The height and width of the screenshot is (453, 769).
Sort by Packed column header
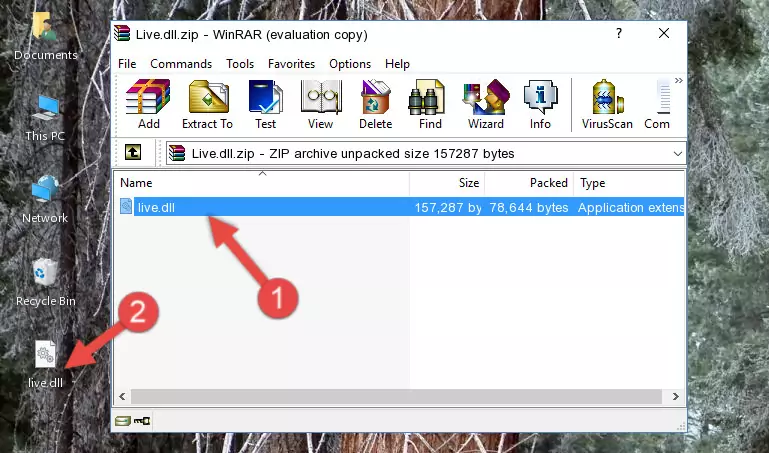click(x=529, y=183)
